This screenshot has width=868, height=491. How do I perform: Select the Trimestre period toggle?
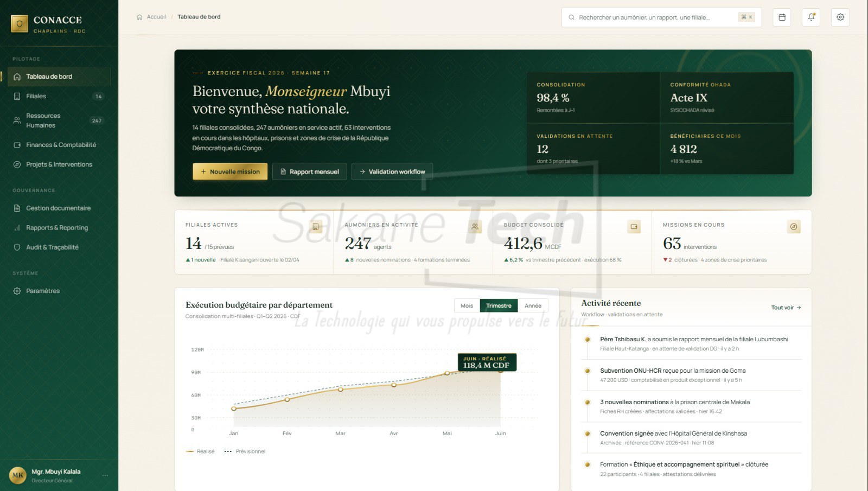coord(499,305)
